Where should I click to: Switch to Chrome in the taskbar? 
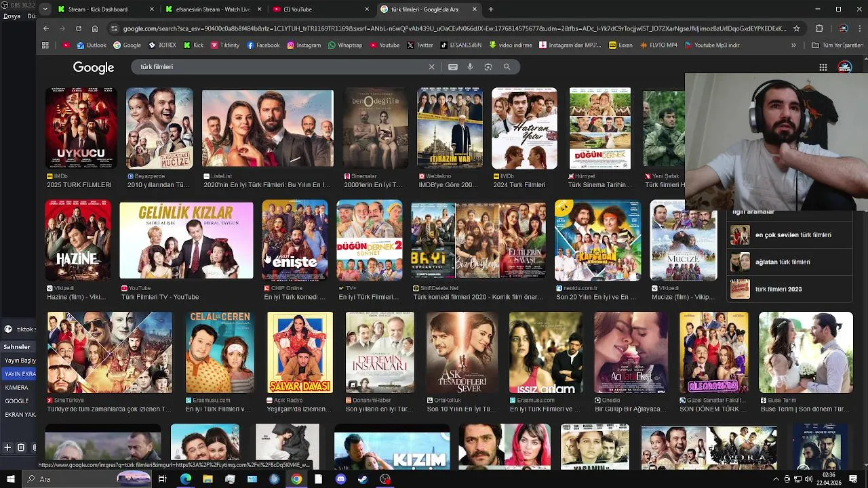[x=296, y=479]
